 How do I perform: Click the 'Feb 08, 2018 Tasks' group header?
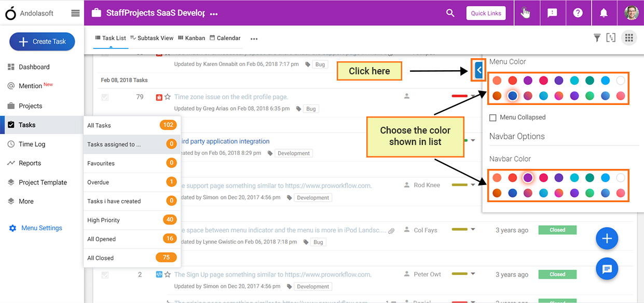(124, 80)
